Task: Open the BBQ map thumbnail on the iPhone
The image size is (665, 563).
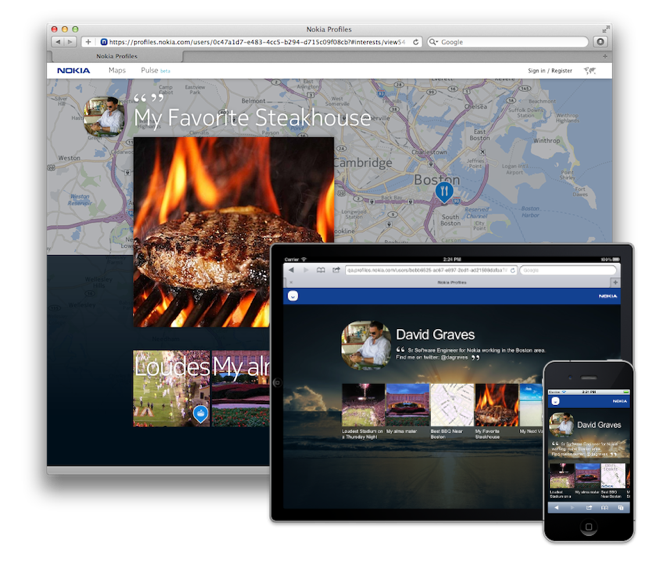Action: [613, 476]
